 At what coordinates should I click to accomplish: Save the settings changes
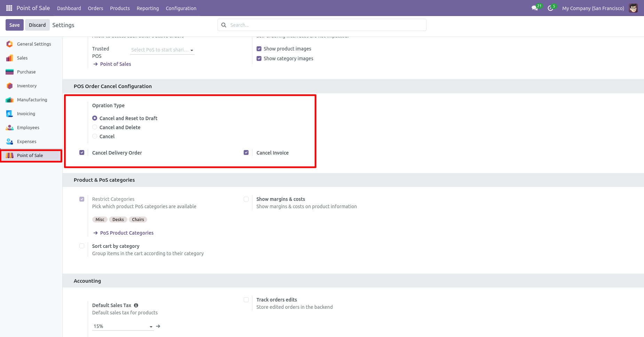[x=15, y=25]
